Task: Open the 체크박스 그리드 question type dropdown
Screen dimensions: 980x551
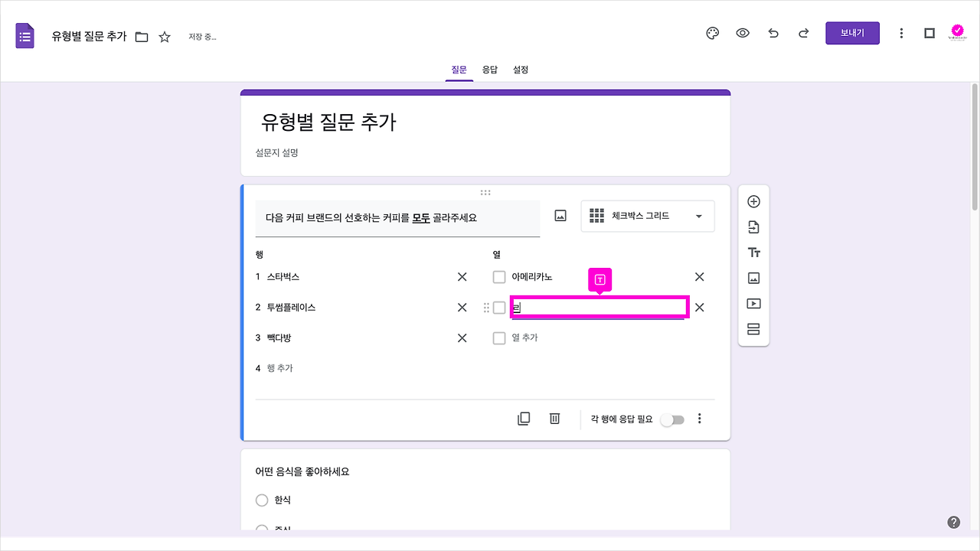Action: tap(647, 216)
